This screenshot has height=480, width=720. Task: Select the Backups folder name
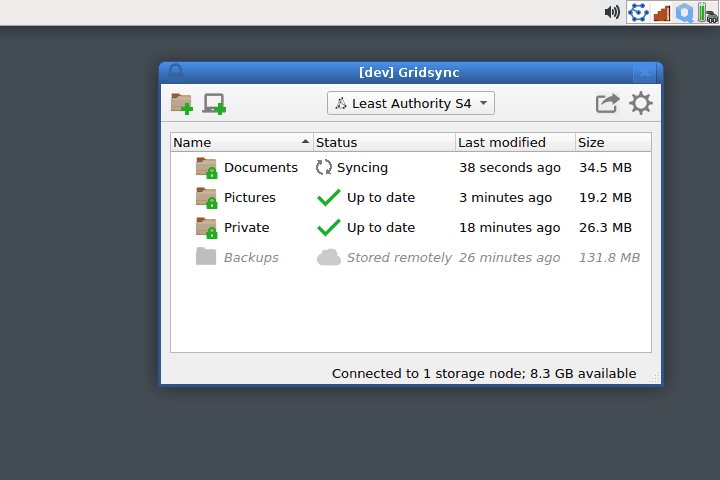[x=251, y=258]
